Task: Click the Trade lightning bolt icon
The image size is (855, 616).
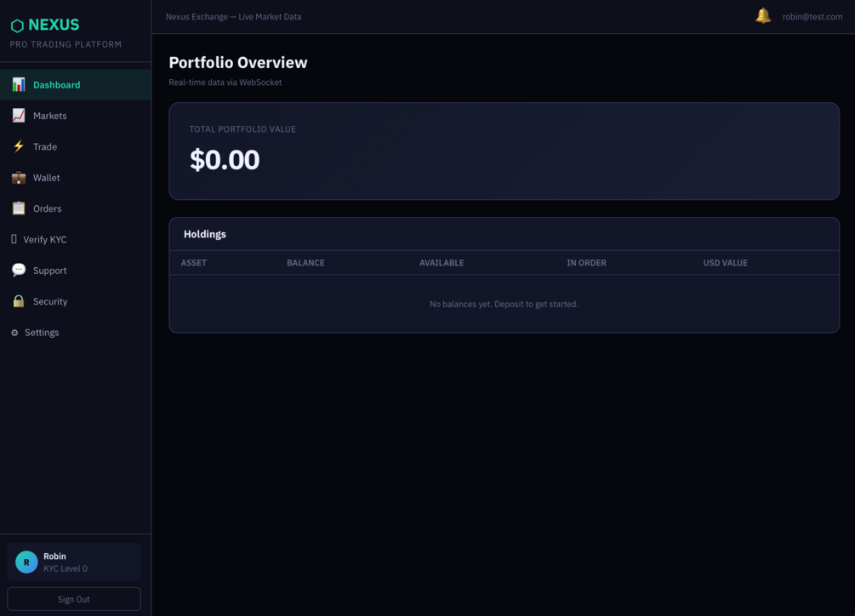Action: (19, 146)
